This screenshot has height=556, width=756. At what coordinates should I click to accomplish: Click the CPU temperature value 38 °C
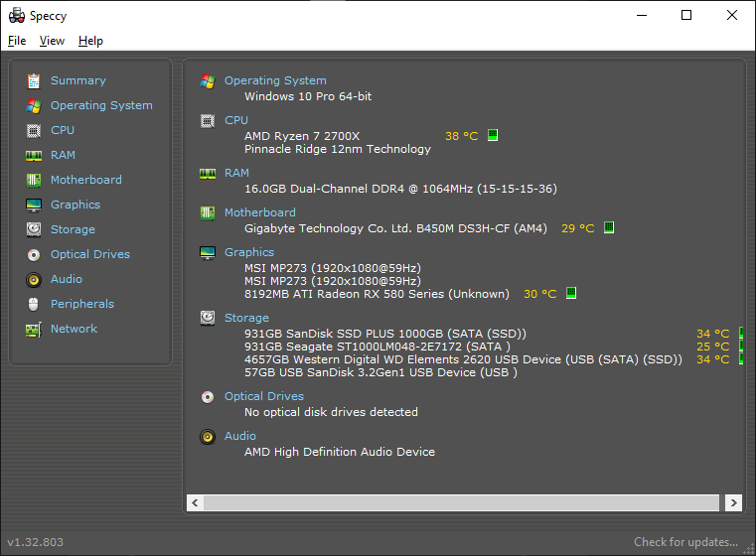[461, 136]
